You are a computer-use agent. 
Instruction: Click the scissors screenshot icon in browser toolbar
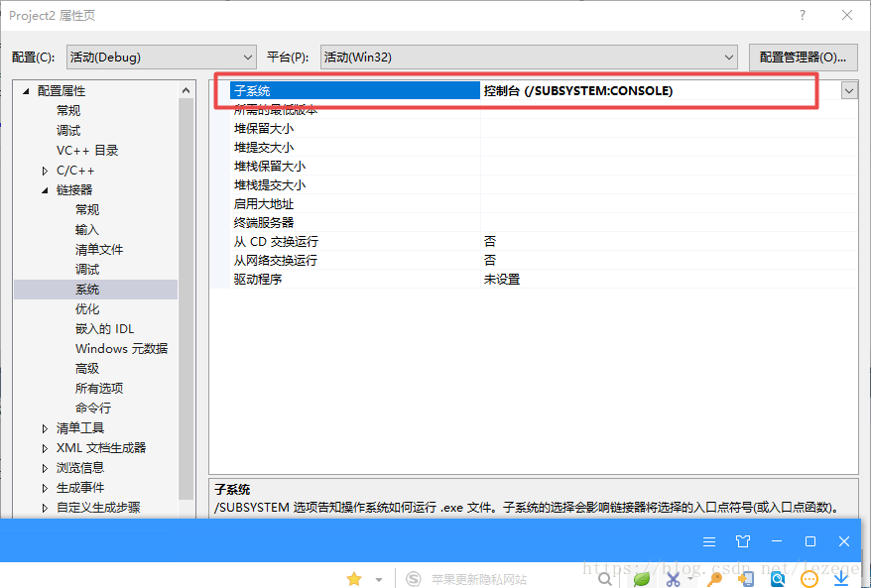[674, 579]
